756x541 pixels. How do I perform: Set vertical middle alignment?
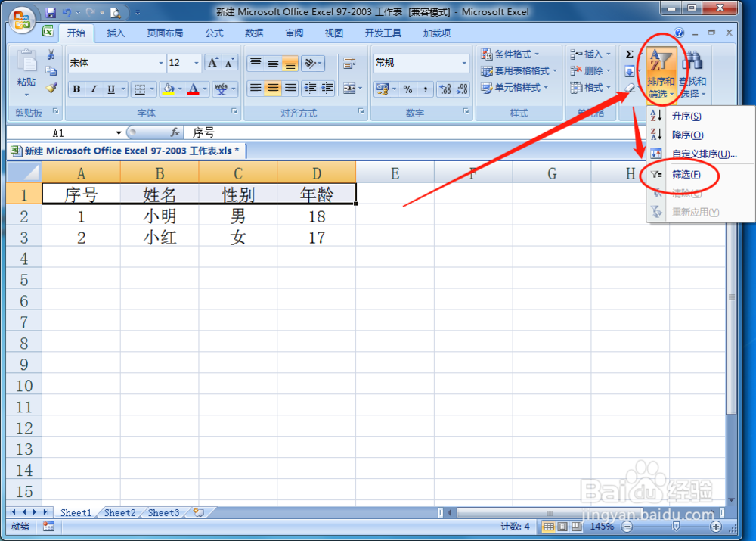click(273, 63)
